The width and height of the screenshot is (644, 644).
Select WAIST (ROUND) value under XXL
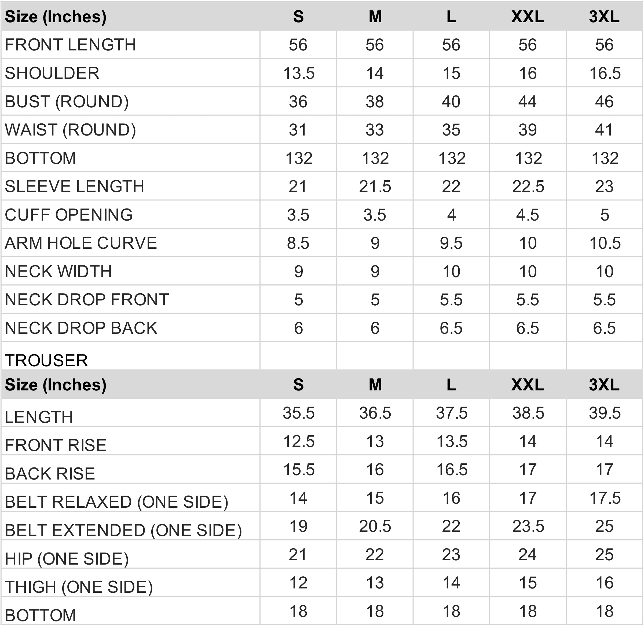(x=527, y=130)
